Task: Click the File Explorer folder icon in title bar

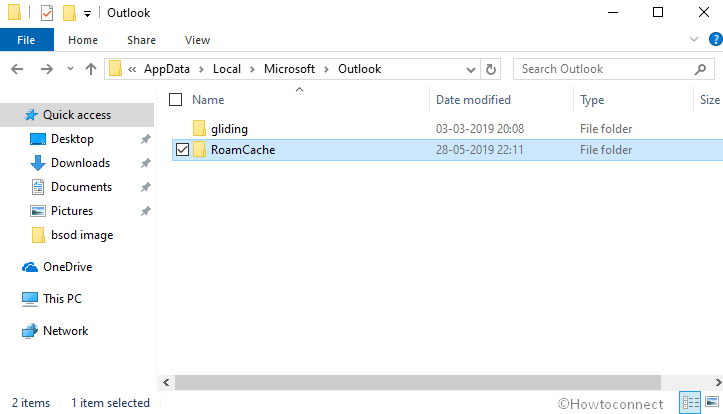Action: [x=14, y=12]
